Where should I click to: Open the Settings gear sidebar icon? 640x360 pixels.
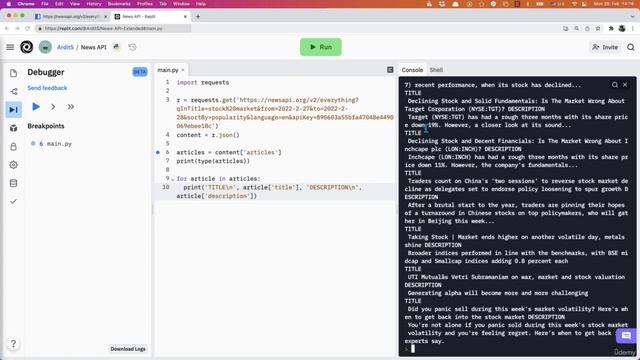[x=13, y=165]
